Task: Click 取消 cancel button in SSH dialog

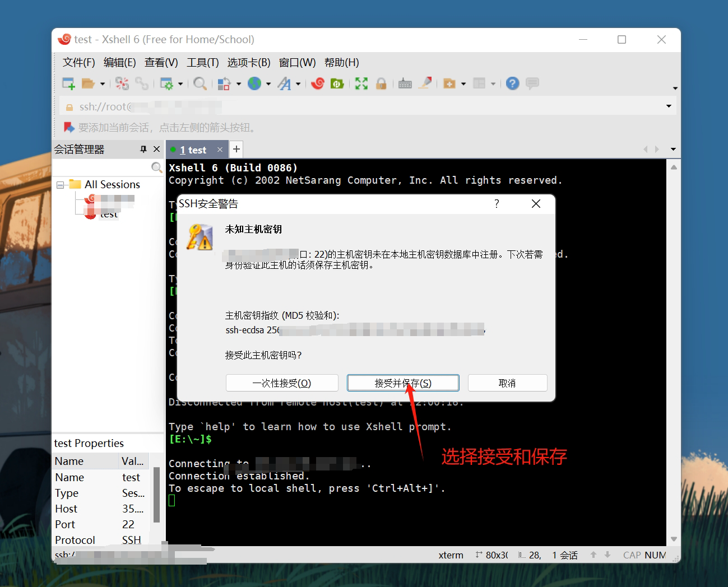Action: tap(507, 383)
